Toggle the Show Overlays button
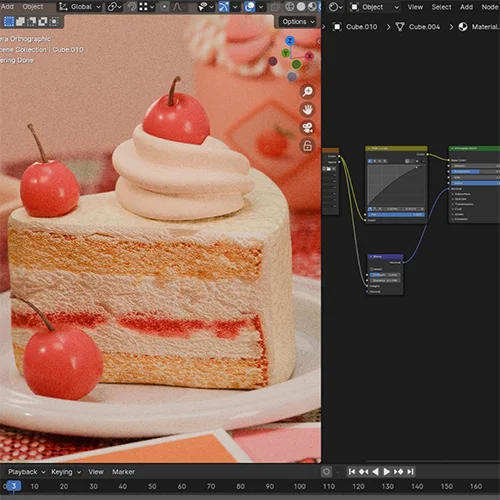The width and height of the screenshot is (500, 500). [x=249, y=7]
